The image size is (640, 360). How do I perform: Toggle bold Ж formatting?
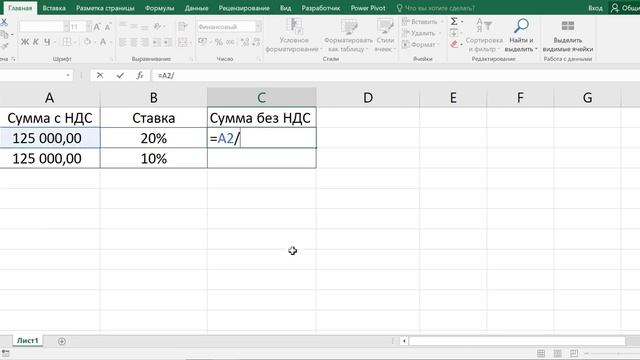[x=25, y=42]
